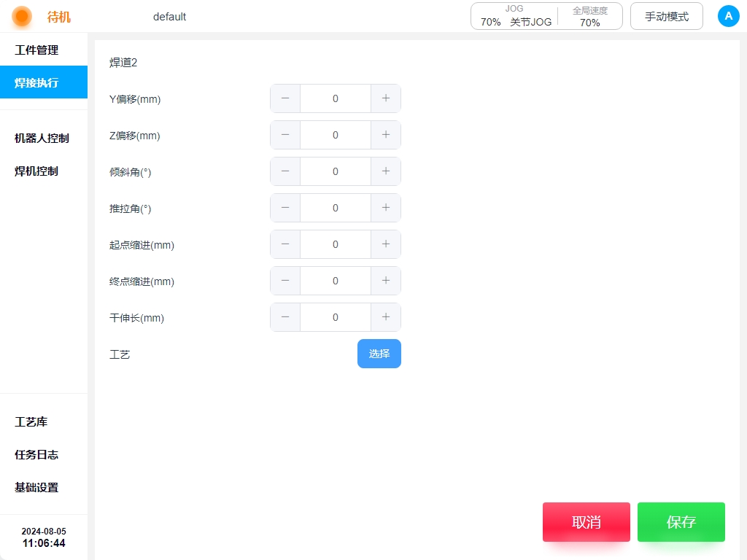This screenshot has width=747, height=560.
Task: Toggle the 手动模式 mode button
Action: point(666,16)
